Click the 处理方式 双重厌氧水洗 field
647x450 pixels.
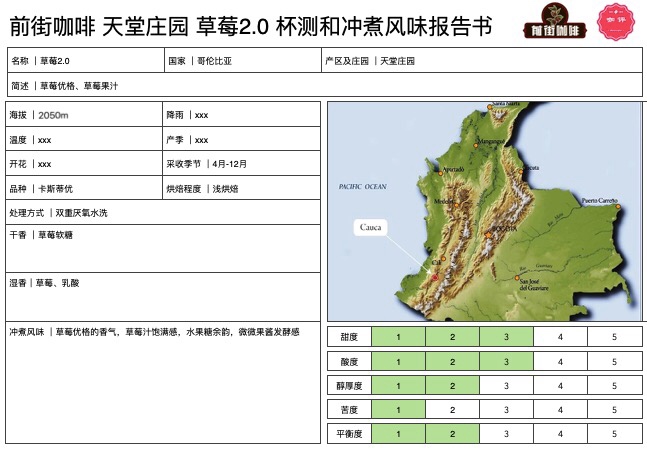pos(162,213)
